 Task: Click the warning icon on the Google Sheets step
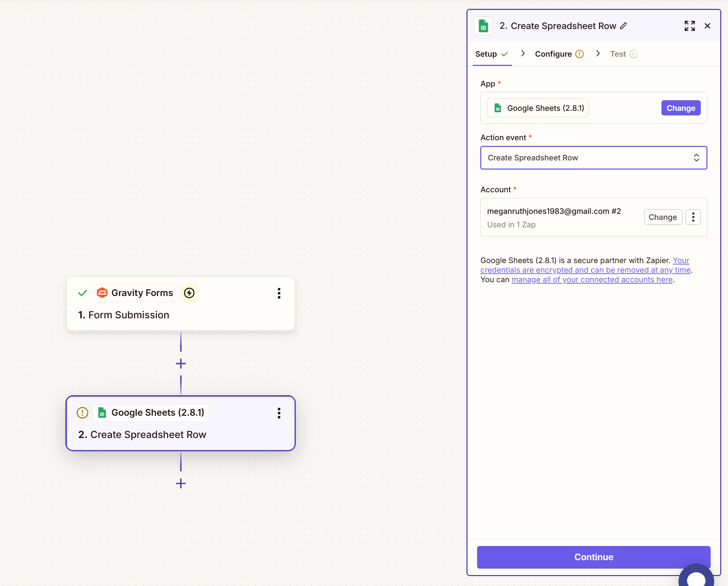[82, 413]
